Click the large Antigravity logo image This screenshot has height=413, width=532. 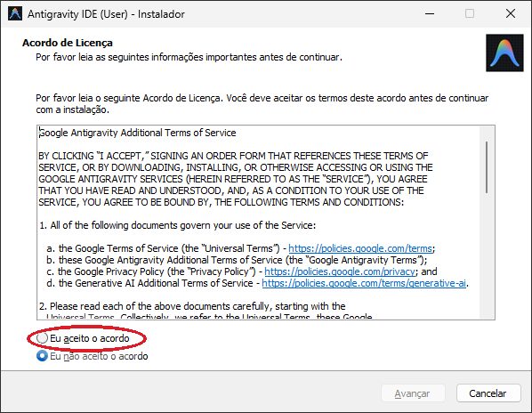point(504,53)
